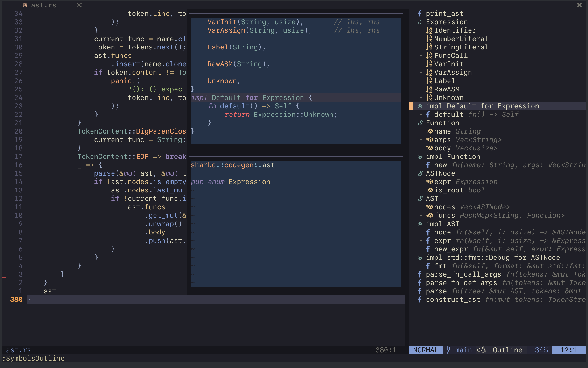Click ast.rs filename in bottom statusline
The image size is (588, 368).
click(x=18, y=350)
